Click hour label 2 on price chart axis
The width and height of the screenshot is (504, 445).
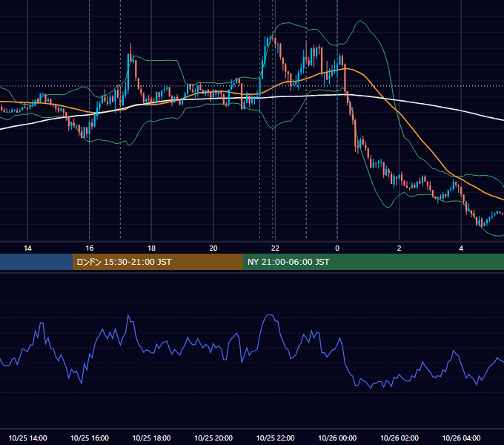399,248
